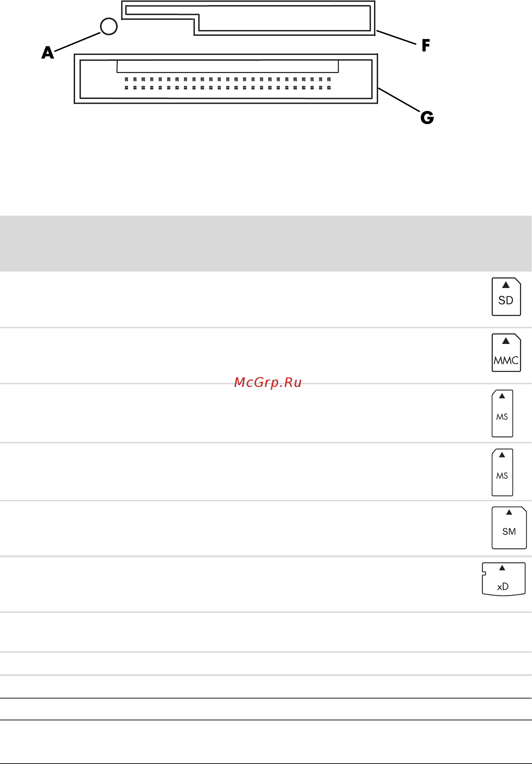Image resolution: width=532 pixels, height=764 pixels.
Task: Click the xD picture card icon
Action: [504, 579]
